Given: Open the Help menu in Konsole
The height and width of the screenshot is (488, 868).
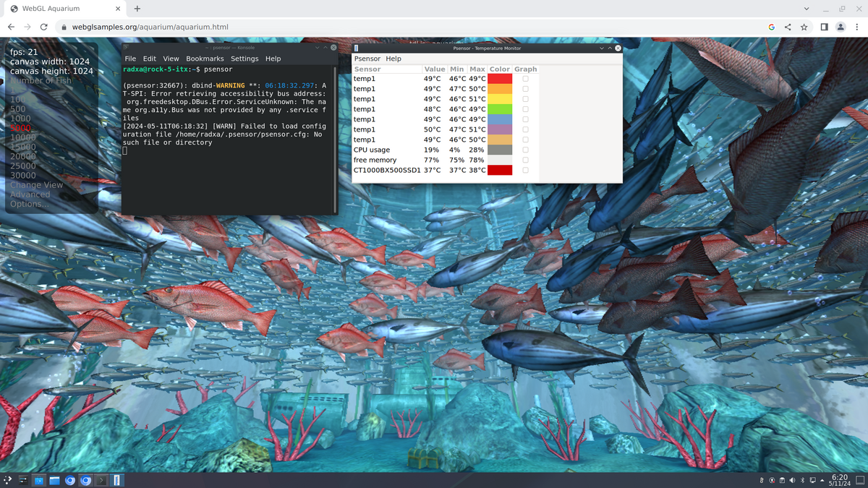Looking at the screenshot, I should pyautogui.click(x=273, y=59).
